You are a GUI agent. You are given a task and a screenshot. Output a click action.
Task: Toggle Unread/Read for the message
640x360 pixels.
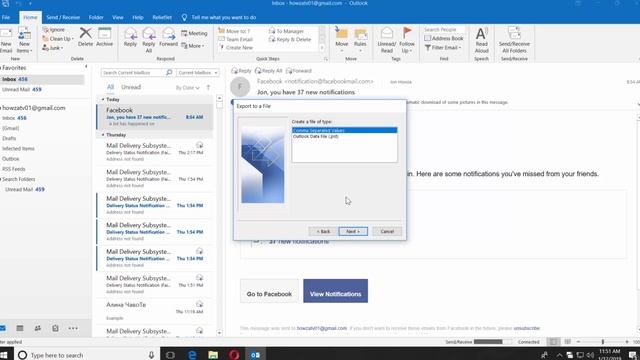click(387, 40)
